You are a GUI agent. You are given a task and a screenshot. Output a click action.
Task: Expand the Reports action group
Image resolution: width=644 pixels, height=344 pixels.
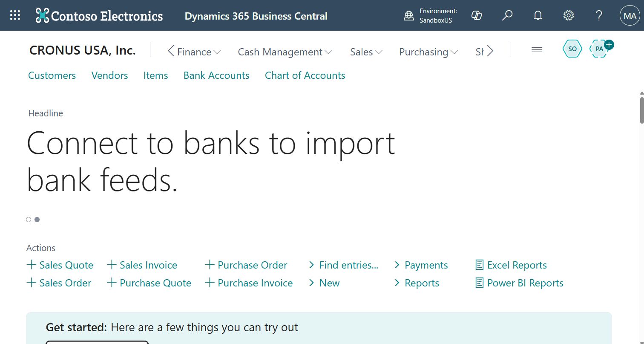tap(417, 283)
